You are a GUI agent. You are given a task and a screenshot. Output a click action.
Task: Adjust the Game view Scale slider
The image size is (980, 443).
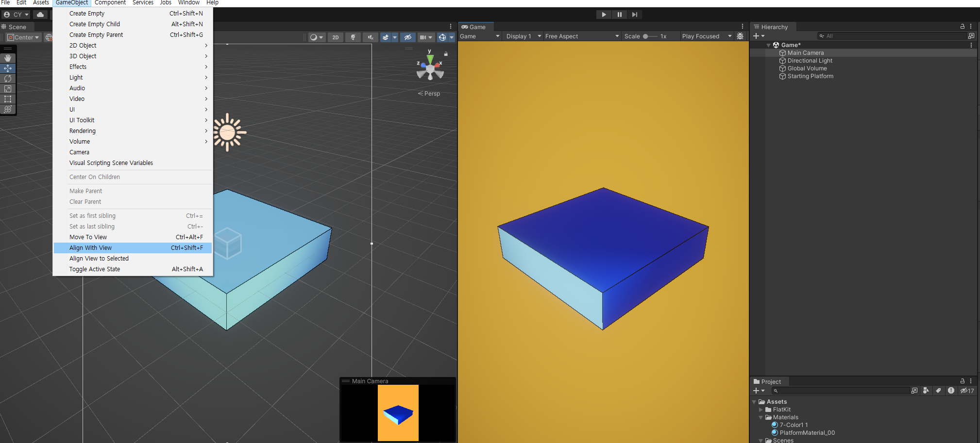pos(650,36)
